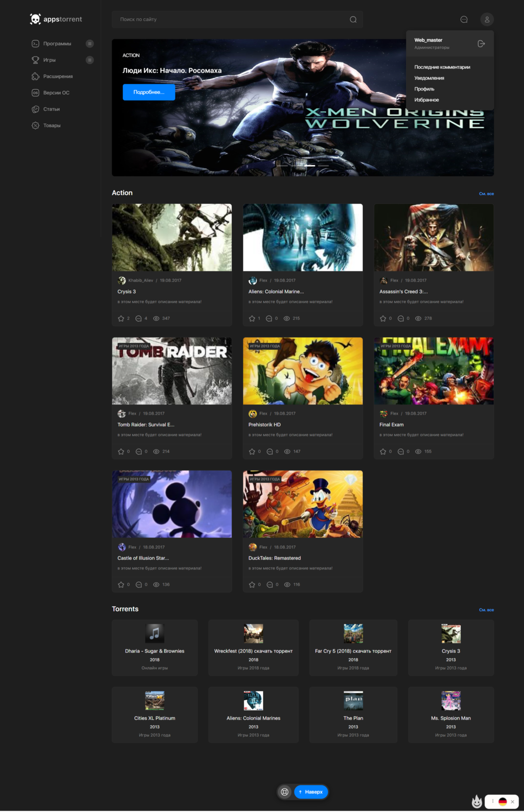Click the Web_master username in the dropdown
This screenshot has width=524, height=812.
pos(428,40)
